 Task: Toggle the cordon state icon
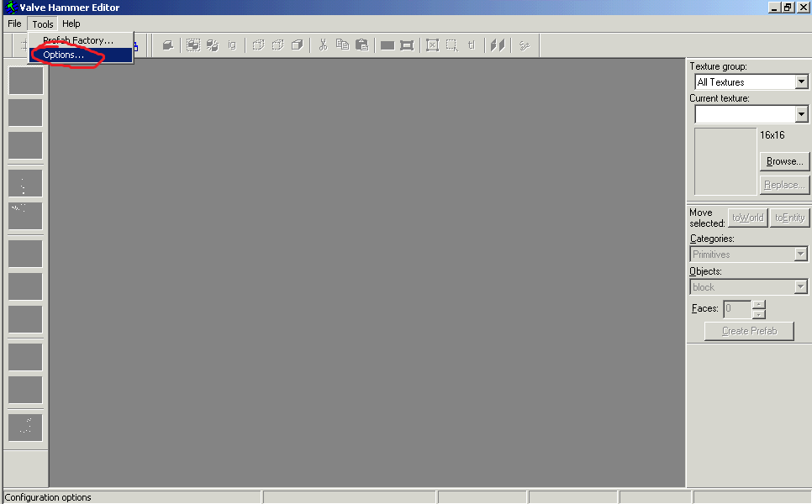click(x=388, y=45)
